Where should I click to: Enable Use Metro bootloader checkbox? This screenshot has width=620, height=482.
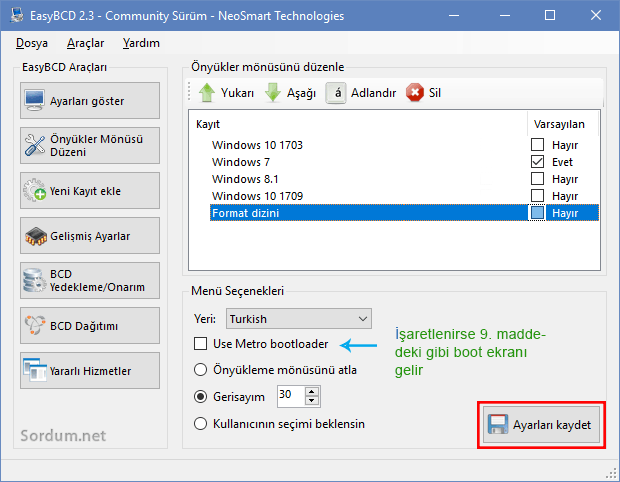pyautogui.click(x=202, y=344)
